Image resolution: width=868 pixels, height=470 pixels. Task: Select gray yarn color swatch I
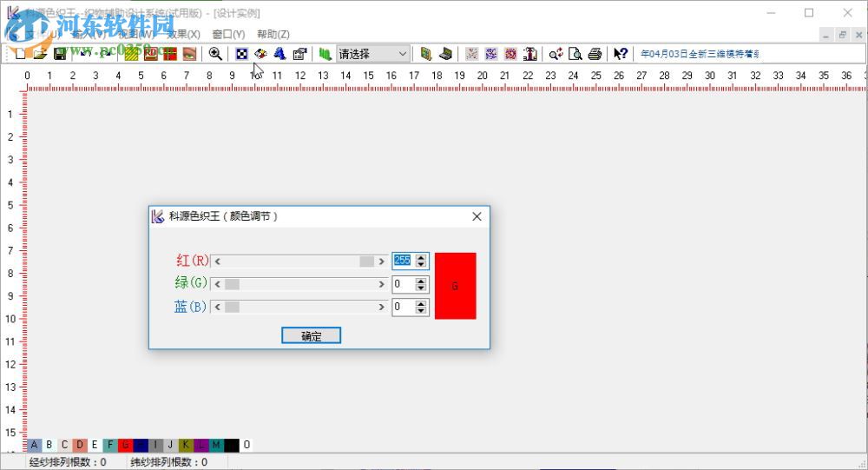click(155, 445)
